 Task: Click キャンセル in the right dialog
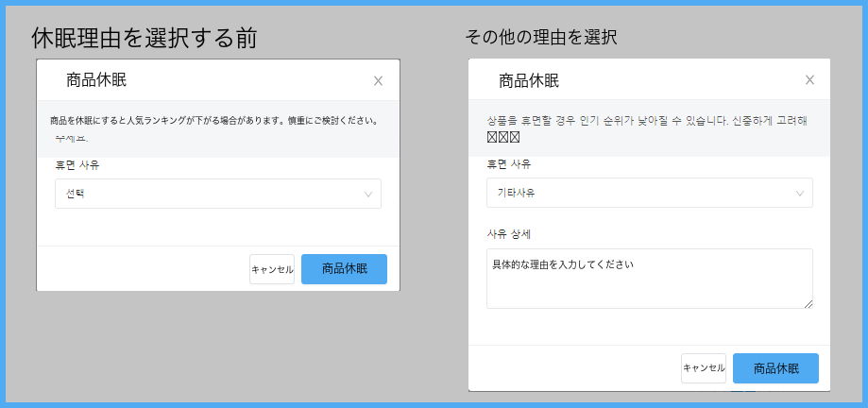pos(704,368)
